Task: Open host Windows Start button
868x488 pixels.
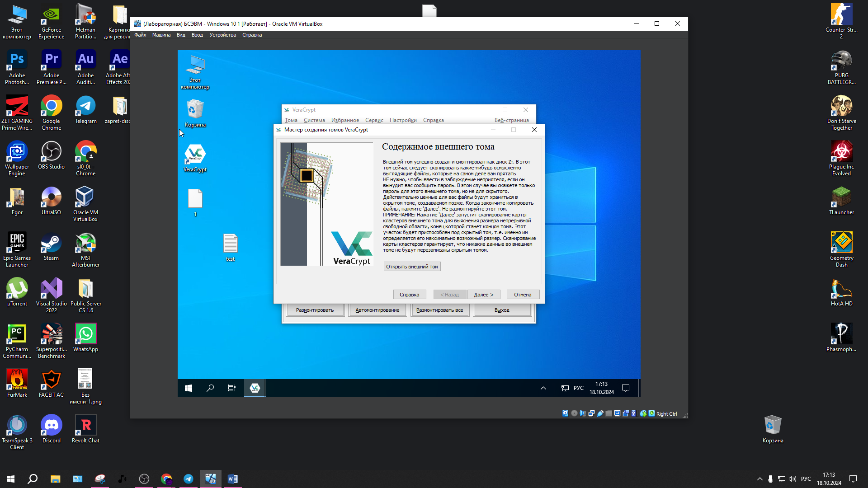Action: 11,479
